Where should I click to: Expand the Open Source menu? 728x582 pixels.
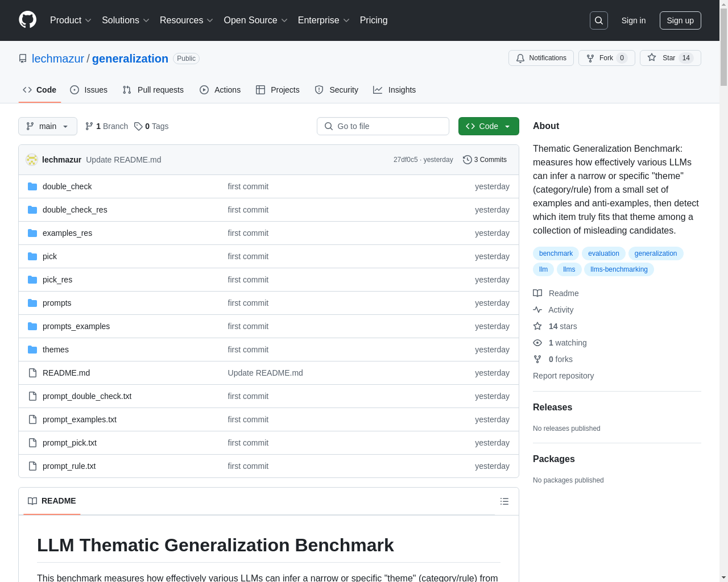tap(256, 20)
